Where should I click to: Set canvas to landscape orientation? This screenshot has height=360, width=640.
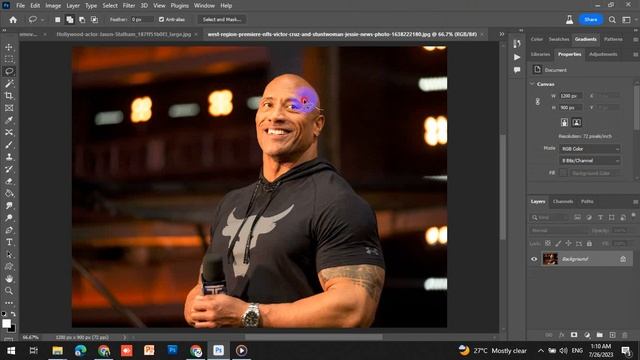(576, 122)
